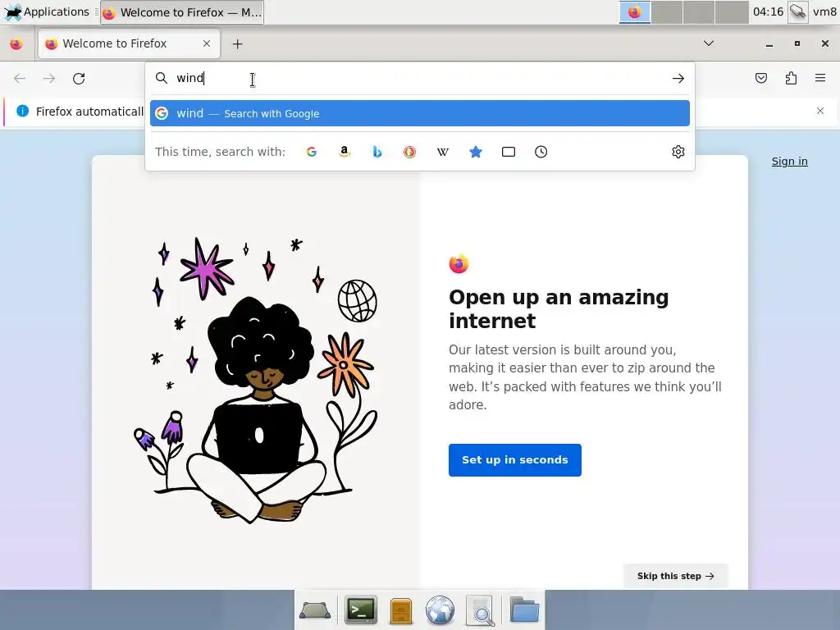
Task: Open the application finder magnifier dock icon
Action: 481,611
